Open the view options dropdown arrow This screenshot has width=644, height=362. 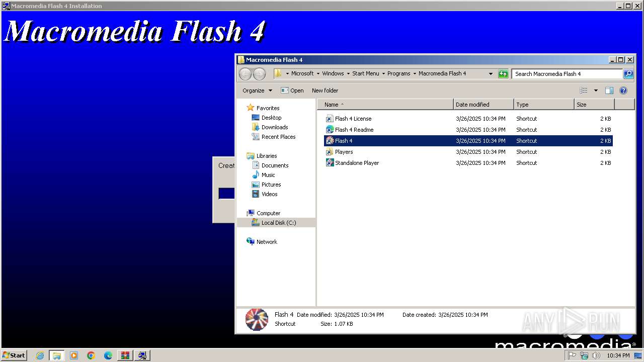click(x=596, y=90)
